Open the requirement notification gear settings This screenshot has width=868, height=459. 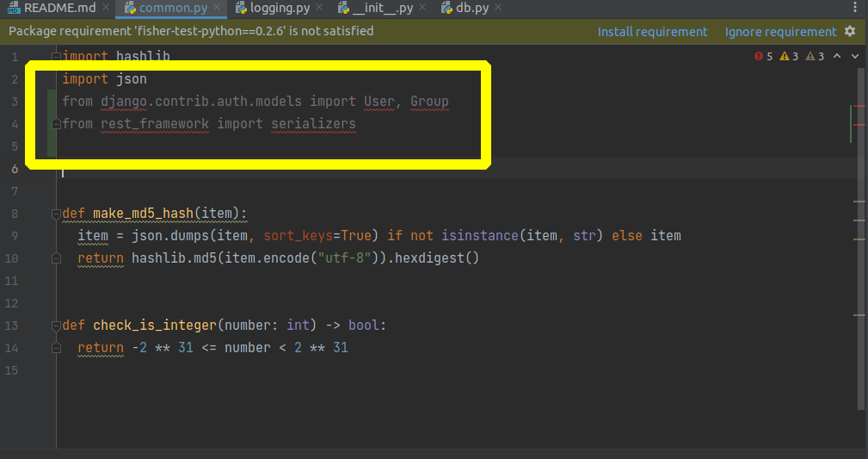850,31
